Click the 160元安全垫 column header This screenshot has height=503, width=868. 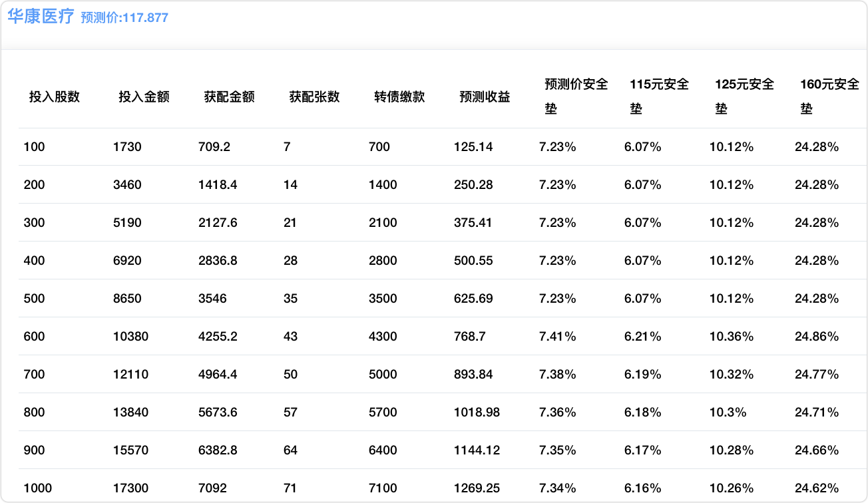tap(829, 96)
